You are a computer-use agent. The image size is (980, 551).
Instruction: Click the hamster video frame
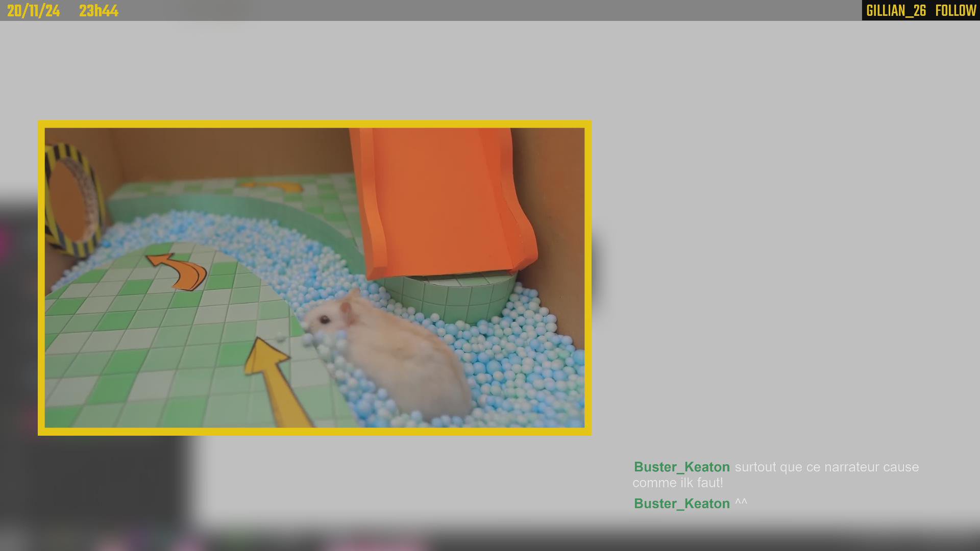314,278
